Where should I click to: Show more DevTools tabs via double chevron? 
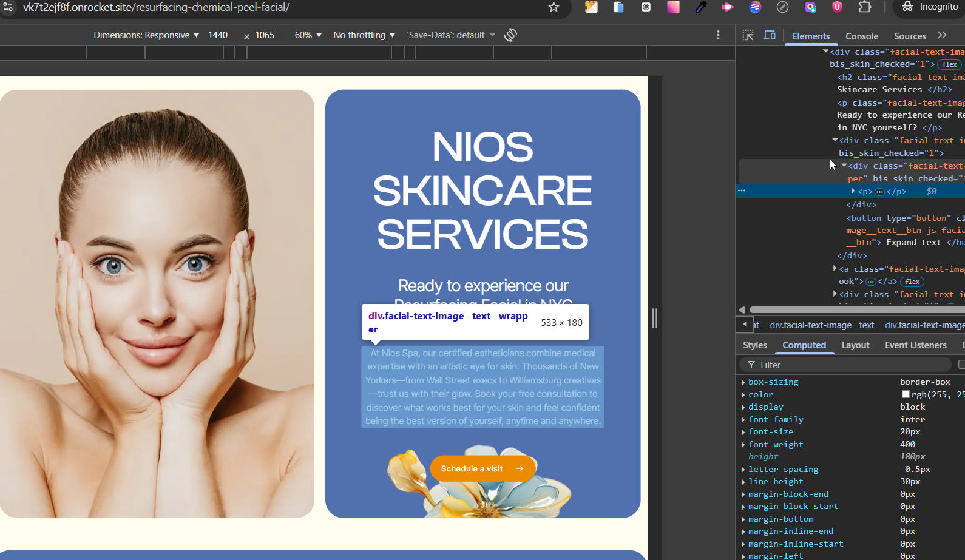coord(942,35)
